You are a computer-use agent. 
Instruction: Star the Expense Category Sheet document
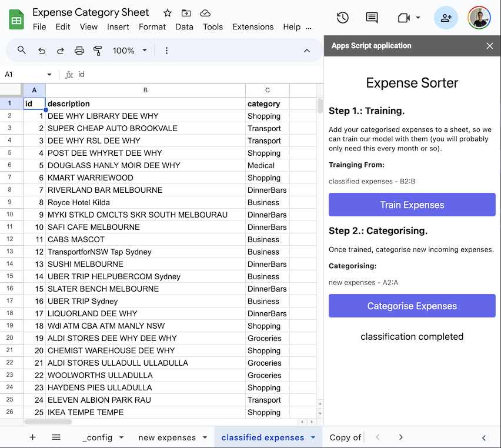click(x=168, y=13)
